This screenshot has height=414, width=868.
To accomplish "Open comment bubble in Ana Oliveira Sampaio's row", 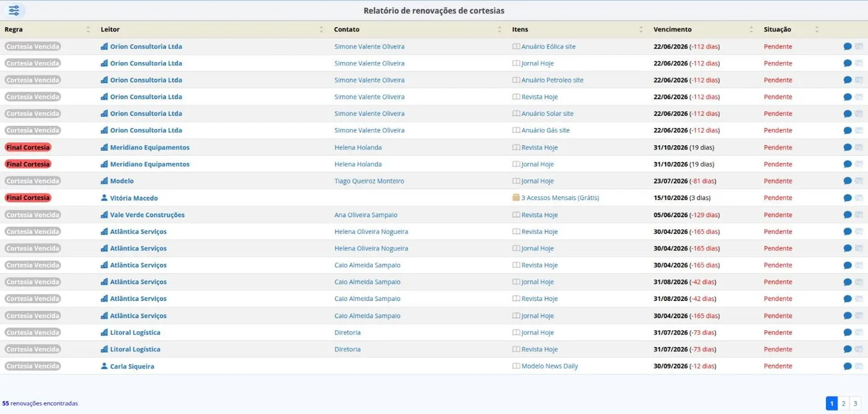I will click(x=848, y=215).
